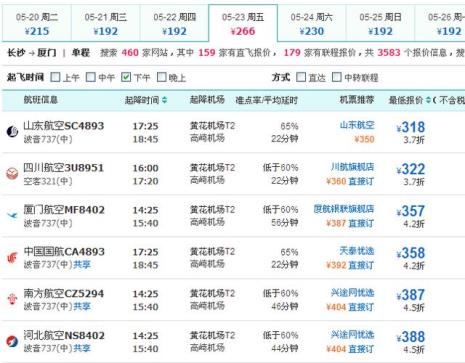Click flight name 四川航空3U8951
This screenshot has height=363, width=465.
click(x=64, y=168)
